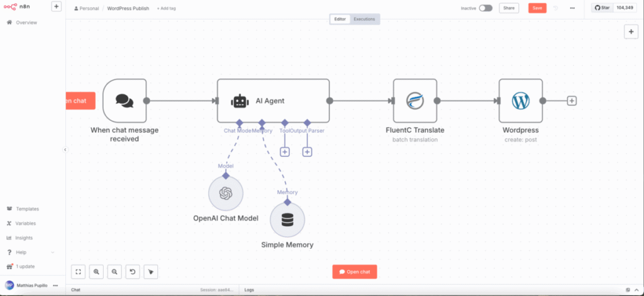Viewport: 644px width, 296px height.
Task: Open Templates in the sidebar
Action: point(27,209)
